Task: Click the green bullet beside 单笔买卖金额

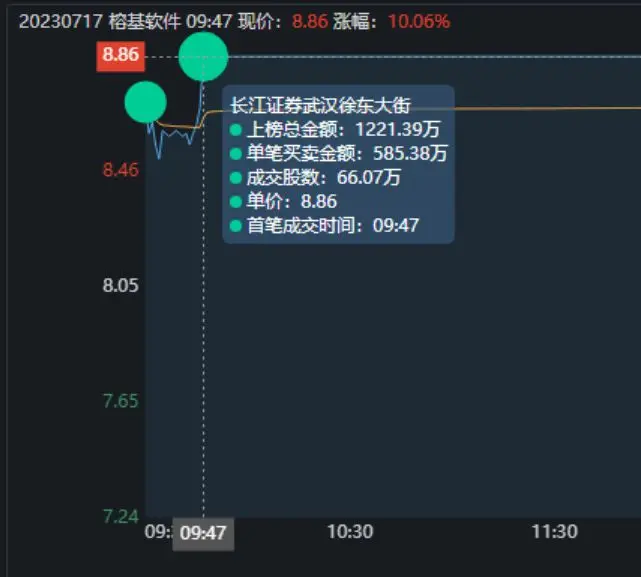Action: (x=235, y=154)
